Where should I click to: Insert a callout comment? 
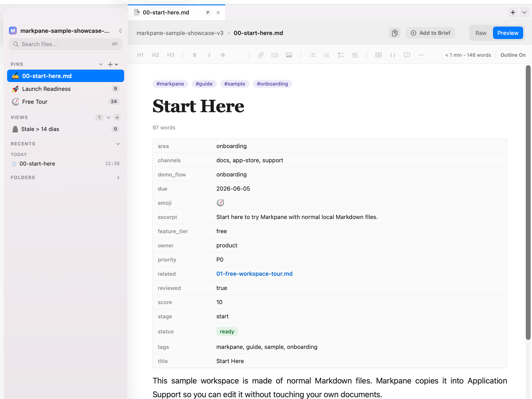click(x=407, y=55)
